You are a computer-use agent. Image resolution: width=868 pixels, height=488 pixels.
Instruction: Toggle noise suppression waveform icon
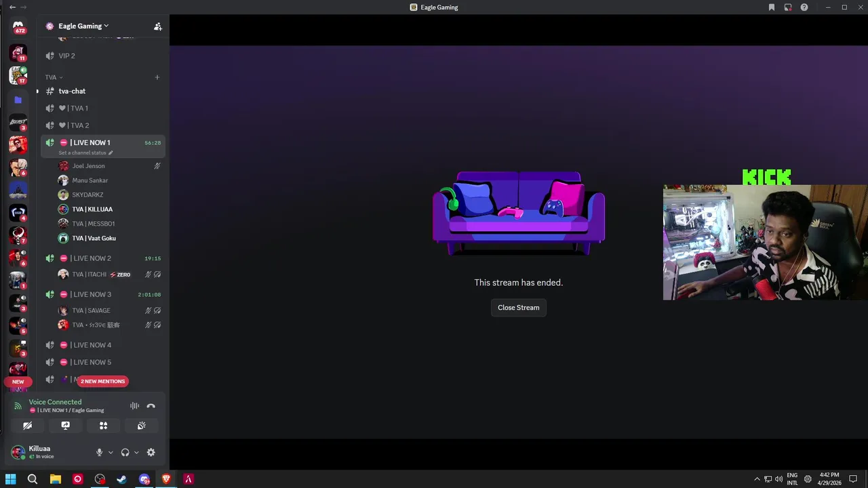click(134, 406)
